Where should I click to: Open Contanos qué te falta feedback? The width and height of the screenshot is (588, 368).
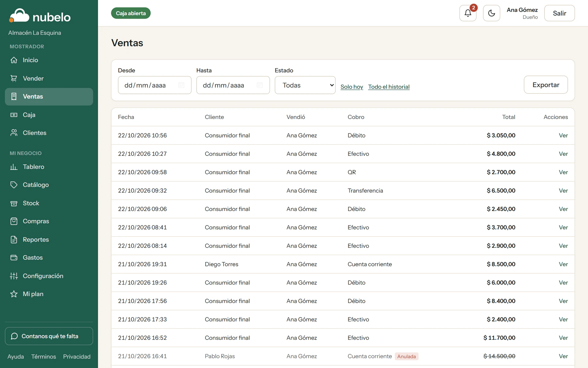coord(49,336)
